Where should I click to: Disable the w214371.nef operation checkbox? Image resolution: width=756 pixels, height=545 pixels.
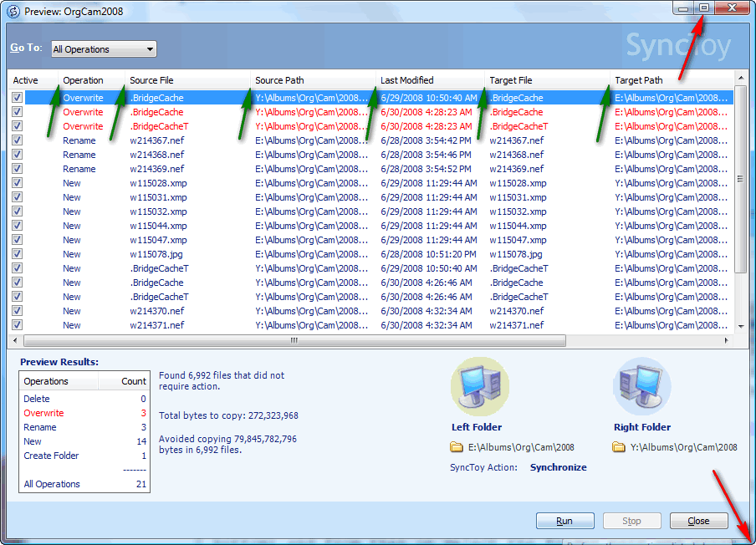pyautogui.click(x=18, y=325)
